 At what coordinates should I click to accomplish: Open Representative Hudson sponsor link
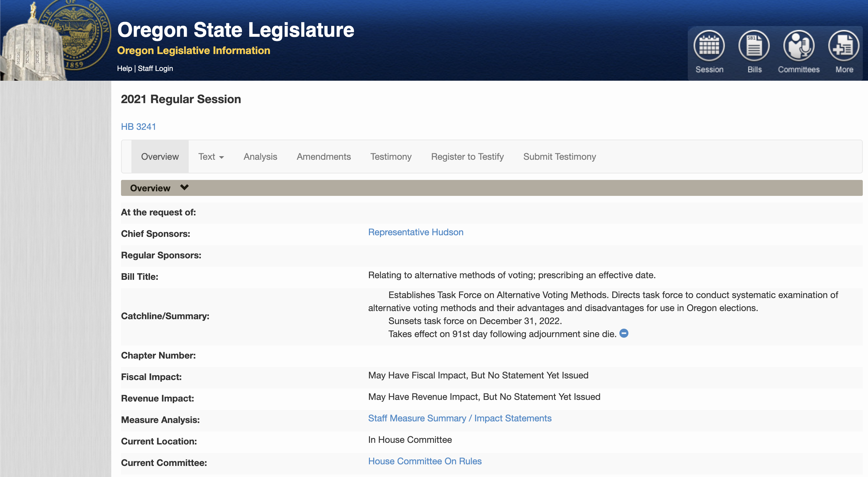click(x=415, y=232)
